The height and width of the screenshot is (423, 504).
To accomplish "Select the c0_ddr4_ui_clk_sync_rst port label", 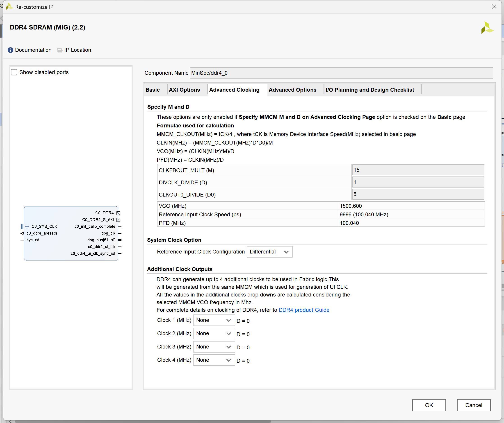I will 93,253.
